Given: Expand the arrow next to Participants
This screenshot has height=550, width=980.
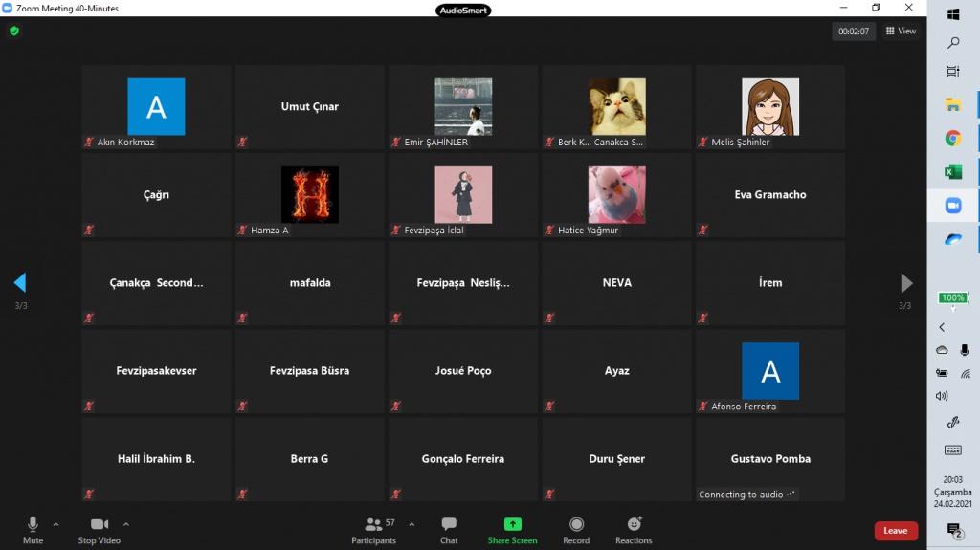Looking at the screenshot, I should (412, 524).
